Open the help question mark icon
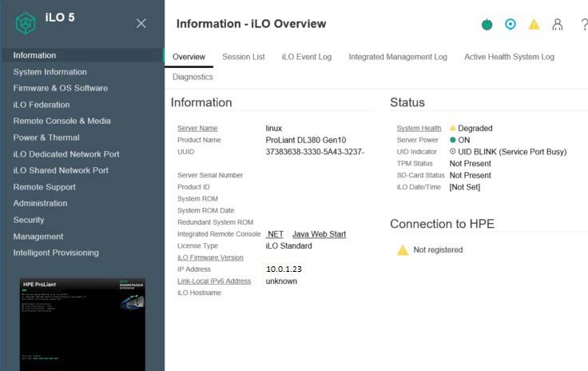The width and height of the screenshot is (588, 371). click(x=583, y=25)
